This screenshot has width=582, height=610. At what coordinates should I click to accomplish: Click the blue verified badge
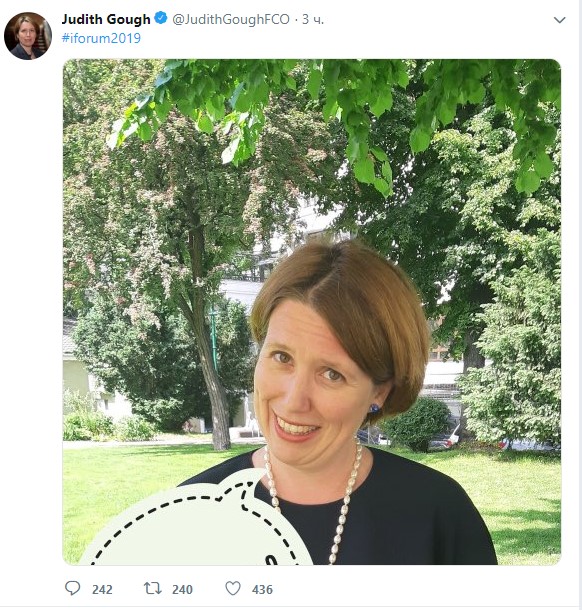coord(161,18)
